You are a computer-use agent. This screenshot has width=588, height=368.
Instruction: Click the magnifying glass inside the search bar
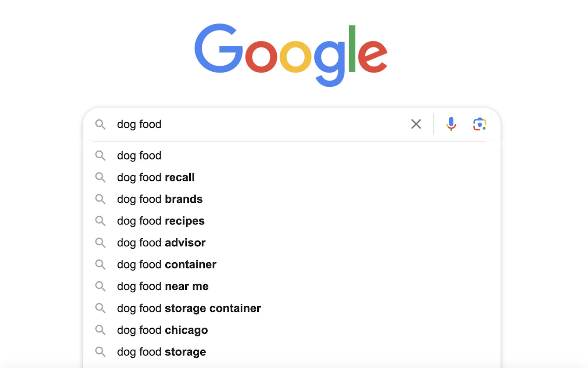100,125
